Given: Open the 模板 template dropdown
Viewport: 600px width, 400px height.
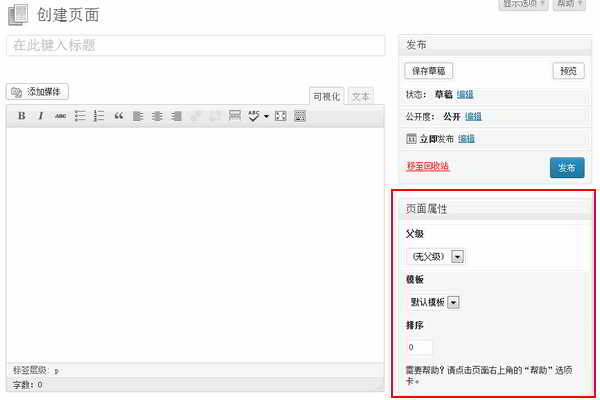Looking at the screenshot, I should point(434,302).
